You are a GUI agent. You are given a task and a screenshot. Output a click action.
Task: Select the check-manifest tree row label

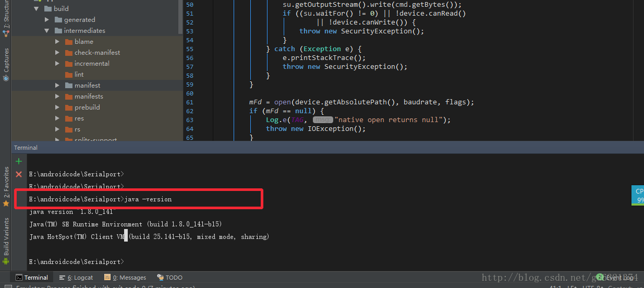98,53
